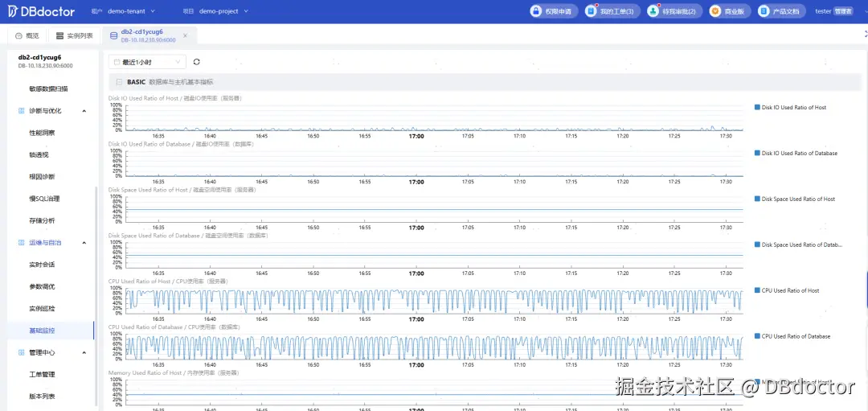Click the fullscreen icon at tab bar right
The height and width of the screenshot is (411, 868).
865,35
